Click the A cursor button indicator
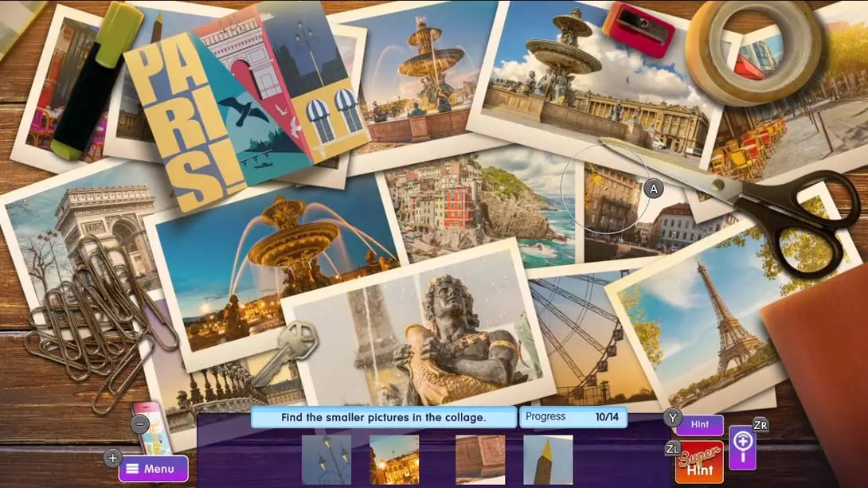Viewport: 868px width, 488px height. [654, 189]
